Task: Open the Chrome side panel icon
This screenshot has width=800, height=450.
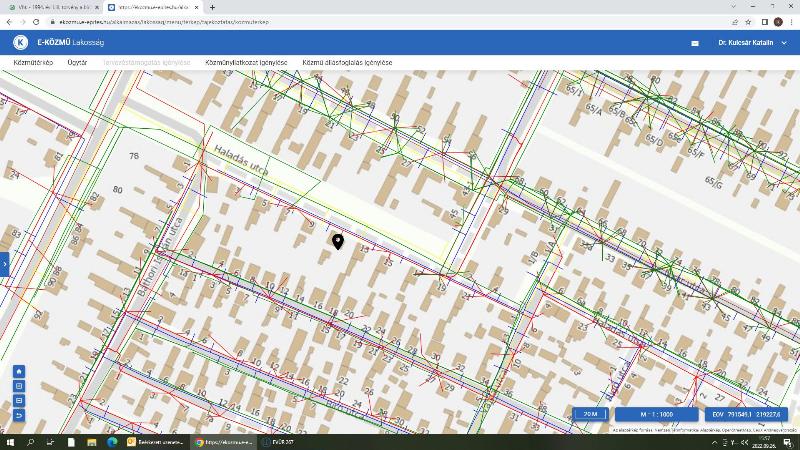Action: pyautogui.click(x=765, y=22)
